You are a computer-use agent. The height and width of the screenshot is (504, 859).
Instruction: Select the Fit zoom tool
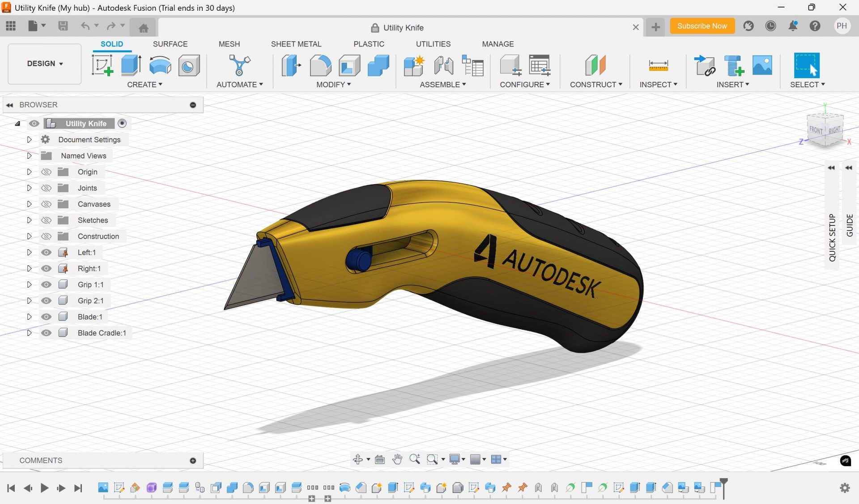pos(431,459)
